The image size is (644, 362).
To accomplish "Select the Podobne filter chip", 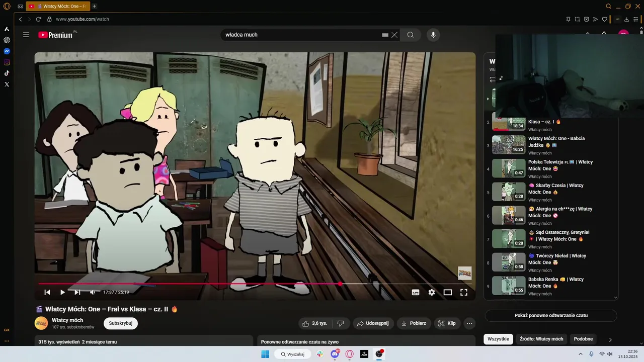I will coord(584,339).
